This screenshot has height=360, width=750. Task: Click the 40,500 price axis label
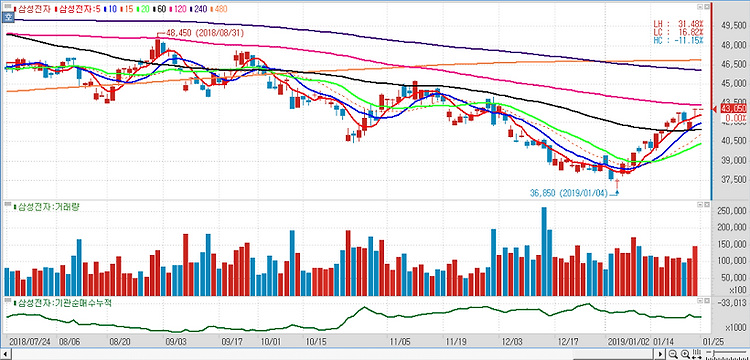(733, 141)
